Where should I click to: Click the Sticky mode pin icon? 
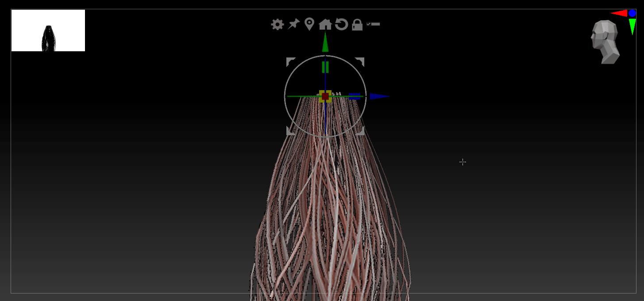[293, 24]
